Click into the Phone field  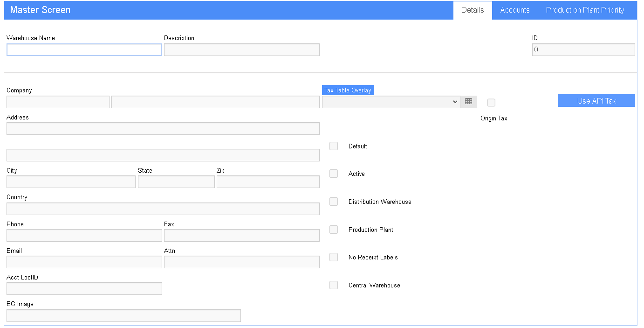[x=84, y=235]
